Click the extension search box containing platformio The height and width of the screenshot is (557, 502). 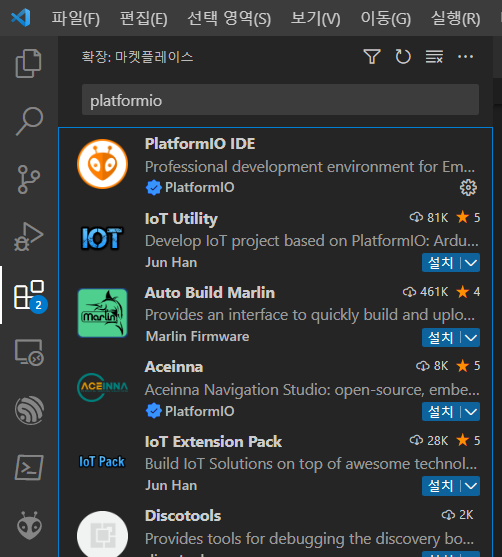tap(280, 100)
